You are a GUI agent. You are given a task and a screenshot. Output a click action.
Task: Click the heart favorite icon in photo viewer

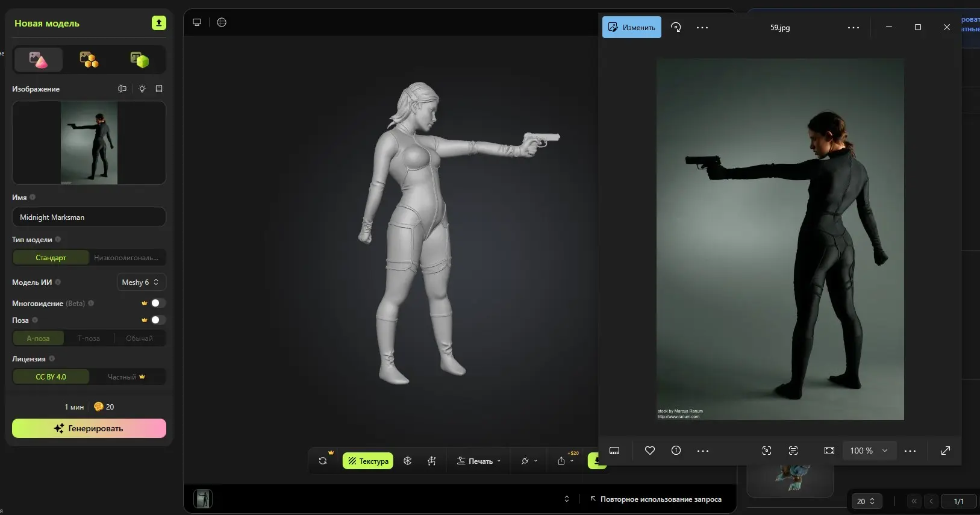tap(649, 451)
